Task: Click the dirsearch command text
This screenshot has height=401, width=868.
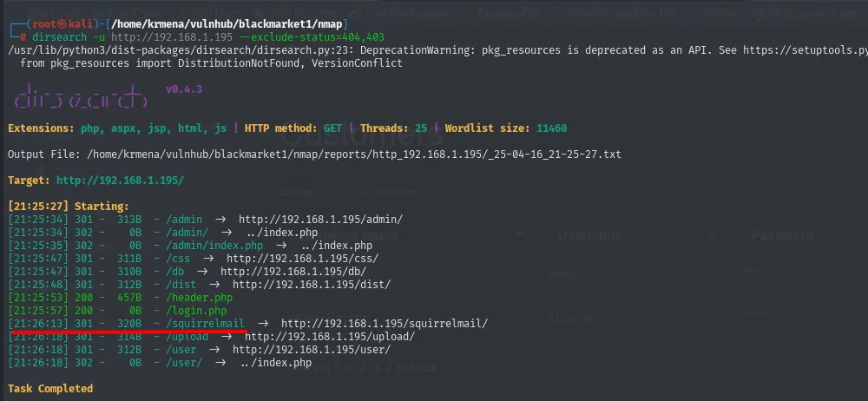Action: pyautogui.click(x=59, y=37)
